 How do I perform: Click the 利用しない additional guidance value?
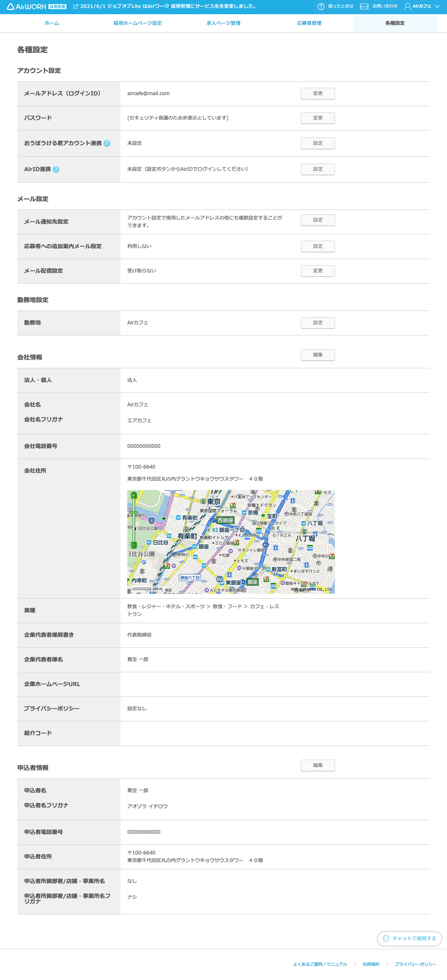pyautogui.click(x=139, y=246)
